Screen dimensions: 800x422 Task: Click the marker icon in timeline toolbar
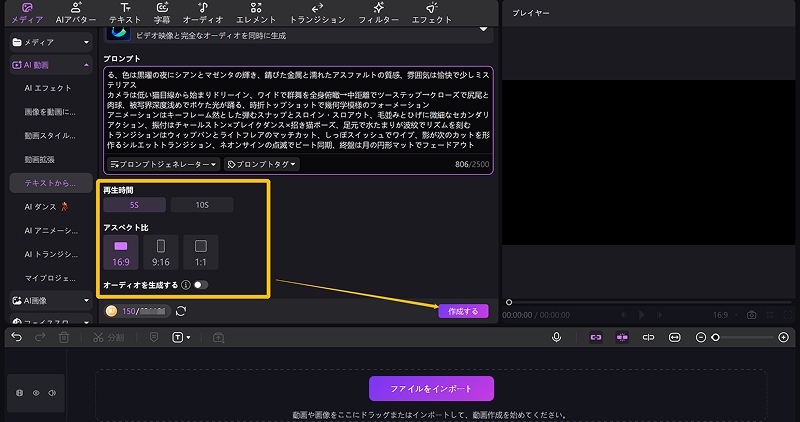pyautogui.click(x=154, y=337)
